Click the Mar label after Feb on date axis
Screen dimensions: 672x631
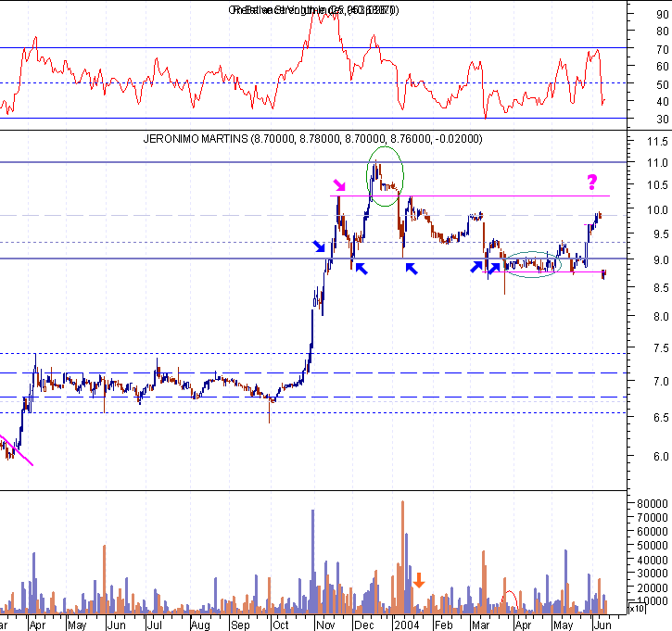click(x=481, y=625)
